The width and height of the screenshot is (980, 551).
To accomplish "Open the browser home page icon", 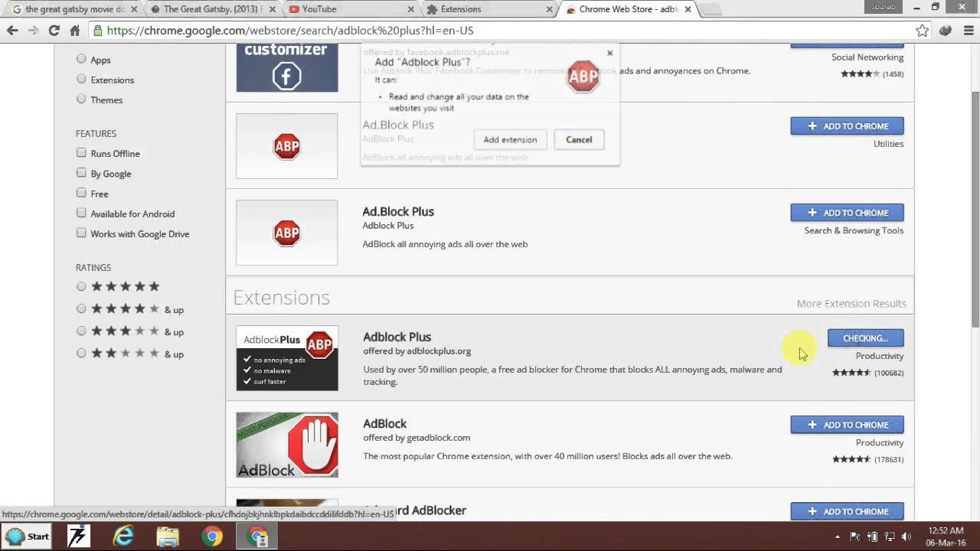I will click(x=74, y=31).
